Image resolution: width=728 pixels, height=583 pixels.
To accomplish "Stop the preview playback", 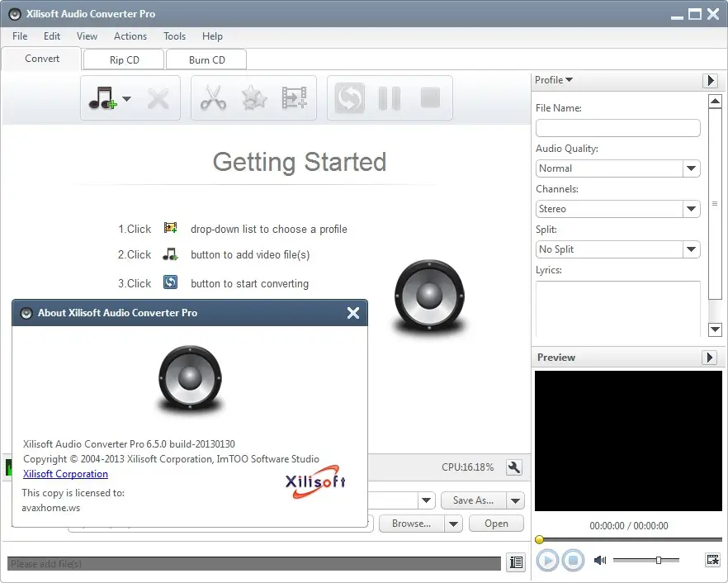I will click(574, 560).
